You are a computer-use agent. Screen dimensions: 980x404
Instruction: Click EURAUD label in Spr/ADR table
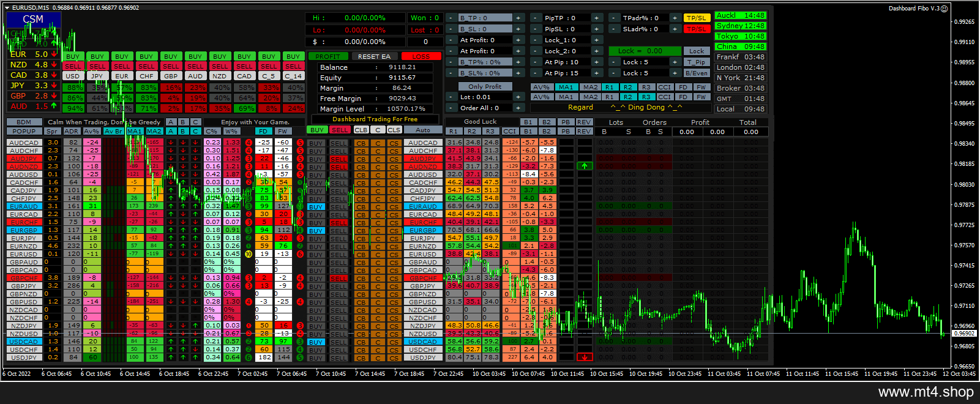(24, 206)
